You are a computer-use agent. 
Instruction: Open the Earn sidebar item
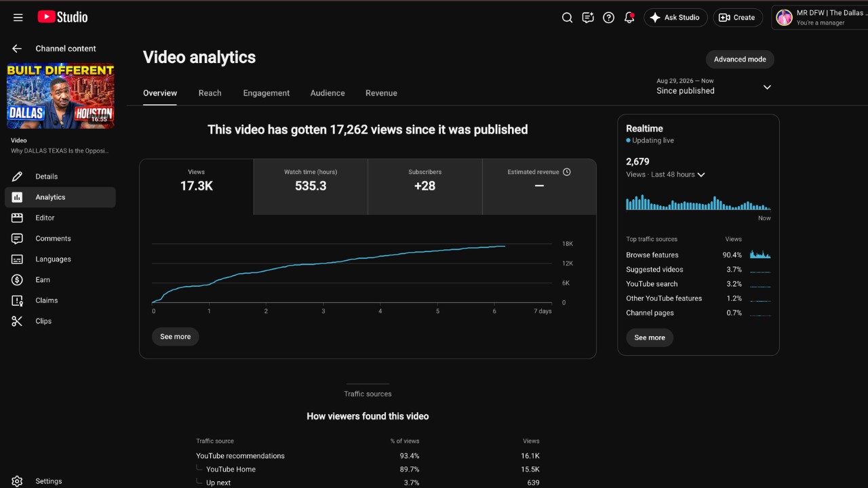pos(60,280)
